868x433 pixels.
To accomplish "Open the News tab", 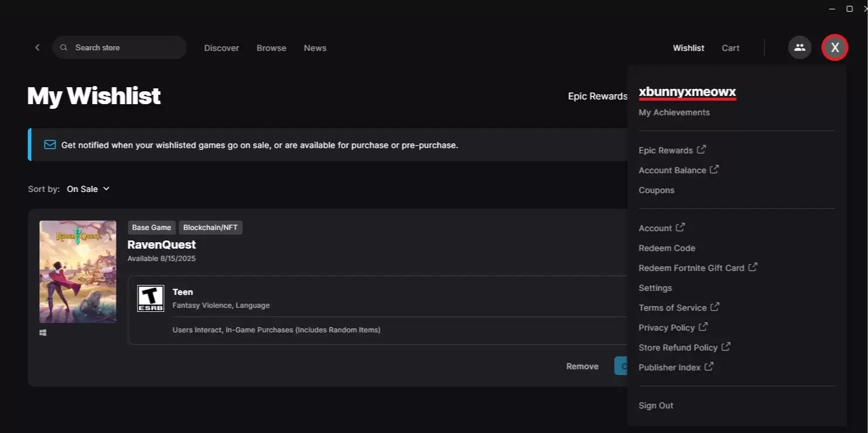I will point(315,48).
